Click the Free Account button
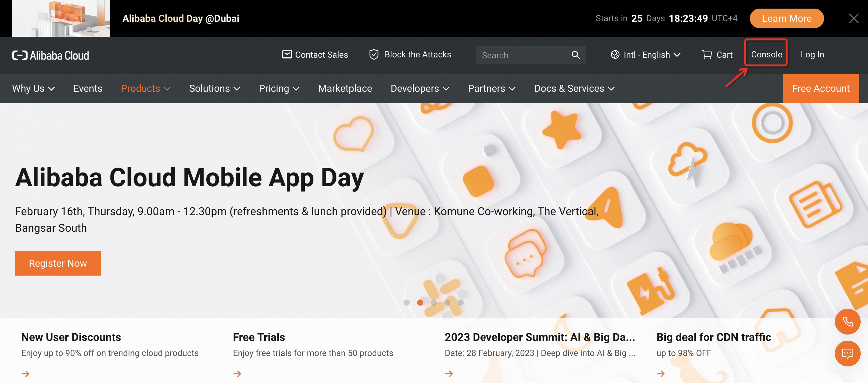Screen dimensions: 868x383 point(820,88)
